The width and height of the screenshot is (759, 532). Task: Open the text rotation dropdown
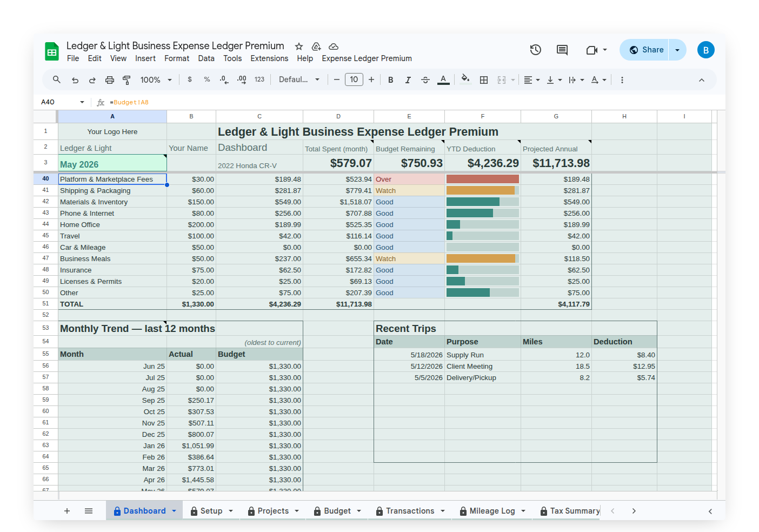click(x=598, y=80)
